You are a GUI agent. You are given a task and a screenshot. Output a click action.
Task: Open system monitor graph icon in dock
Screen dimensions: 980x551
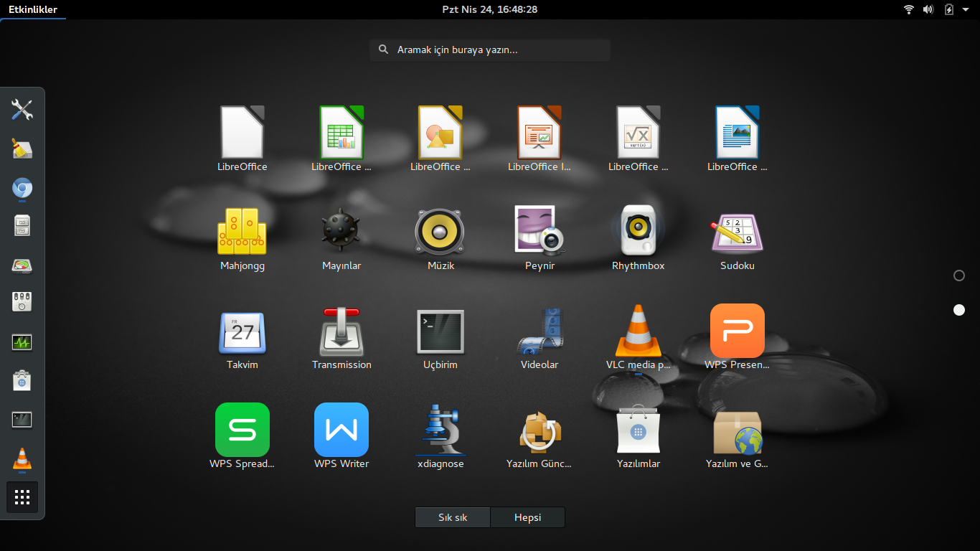click(22, 342)
